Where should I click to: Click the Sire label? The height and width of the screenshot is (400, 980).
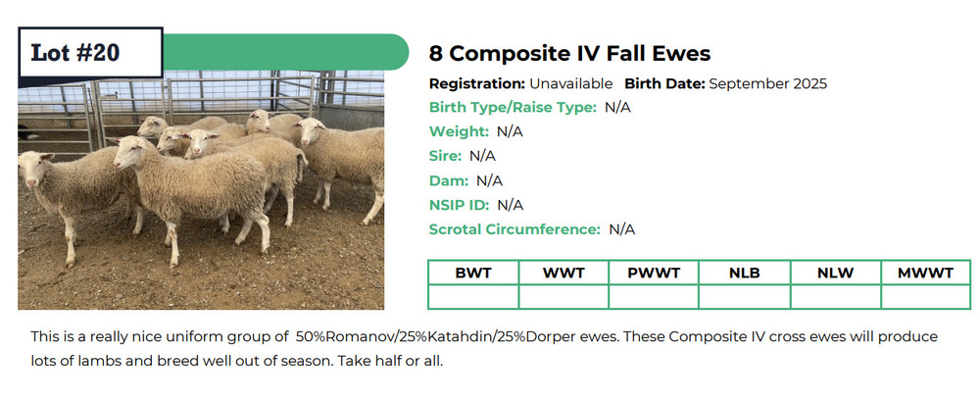[445, 156]
